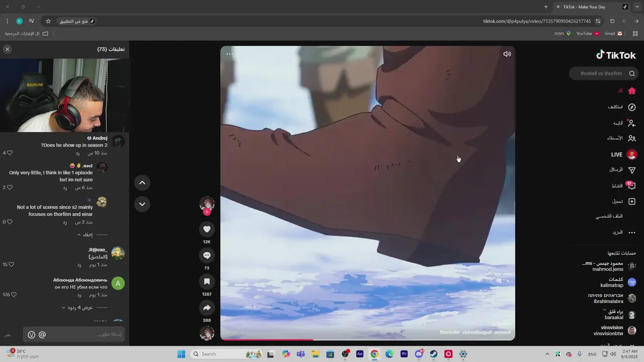
Task: Open the Profile menu item in sidebar
Action: pyautogui.click(x=609, y=216)
